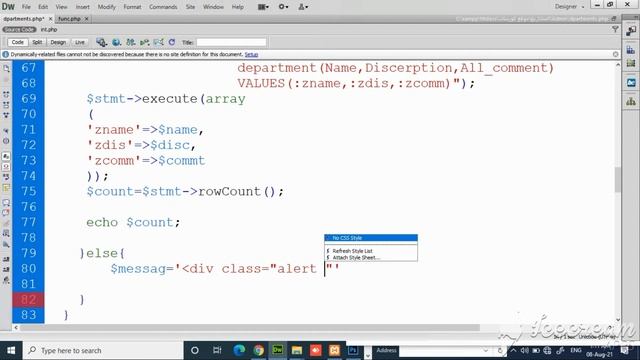Viewport: 640px width, 360px height.
Task: Click the Open Documents icon in coding toolbar
Action: pos(6,68)
